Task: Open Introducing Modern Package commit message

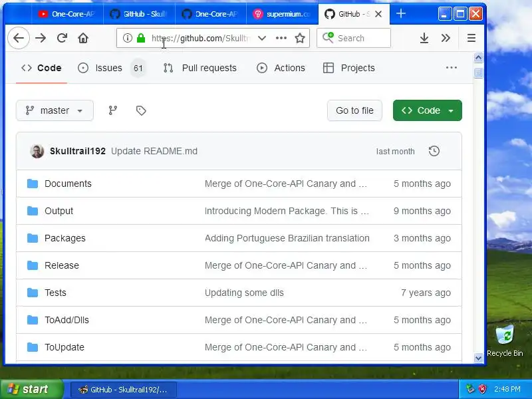Action: click(x=287, y=211)
